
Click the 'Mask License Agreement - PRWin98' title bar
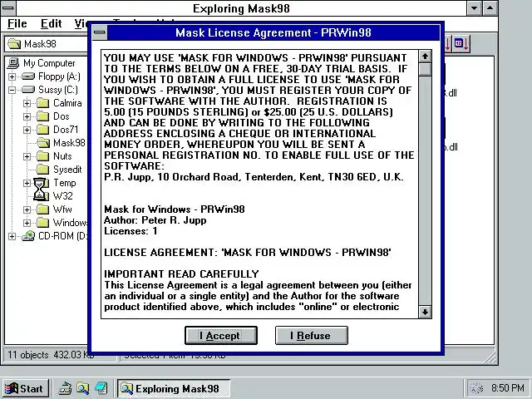[273, 33]
